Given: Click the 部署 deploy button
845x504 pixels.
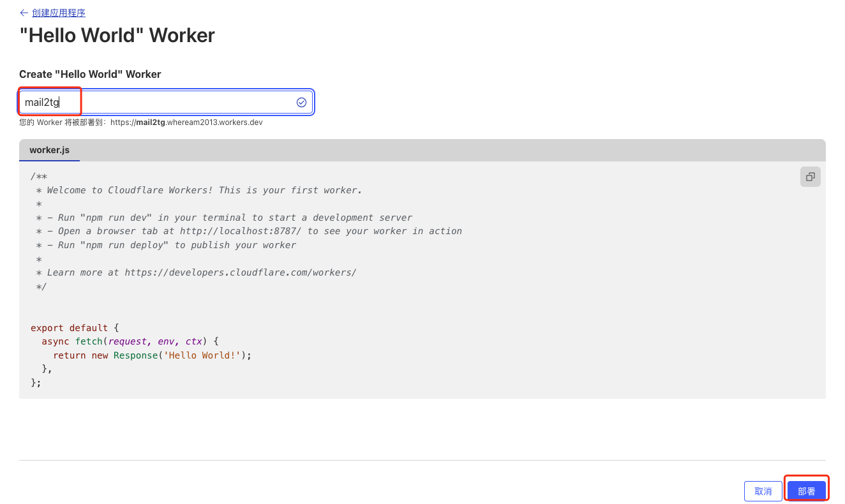Looking at the screenshot, I should point(807,491).
